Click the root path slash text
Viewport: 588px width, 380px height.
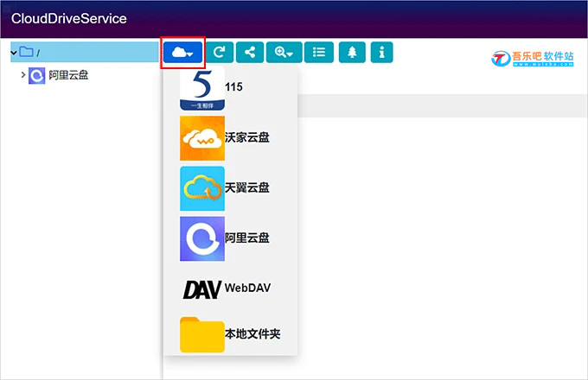pyautogui.click(x=38, y=54)
